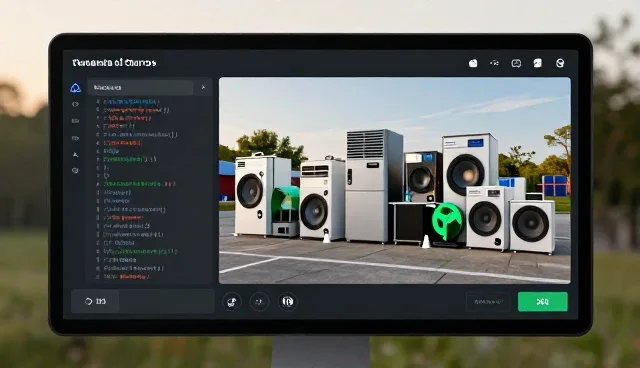This screenshot has width=640, height=368.
Task: Click the second top-right toolbar icon
Action: [x=494, y=63]
